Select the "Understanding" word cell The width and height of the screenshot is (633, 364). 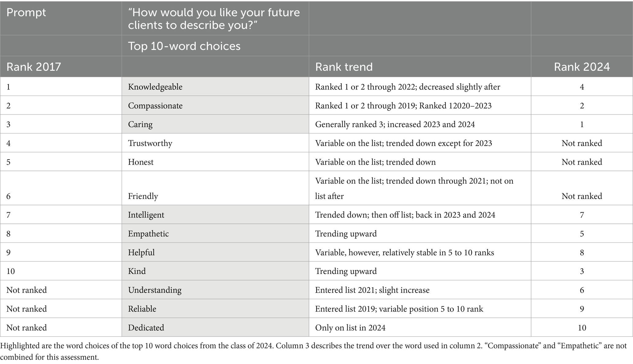[x=155, y=290]
